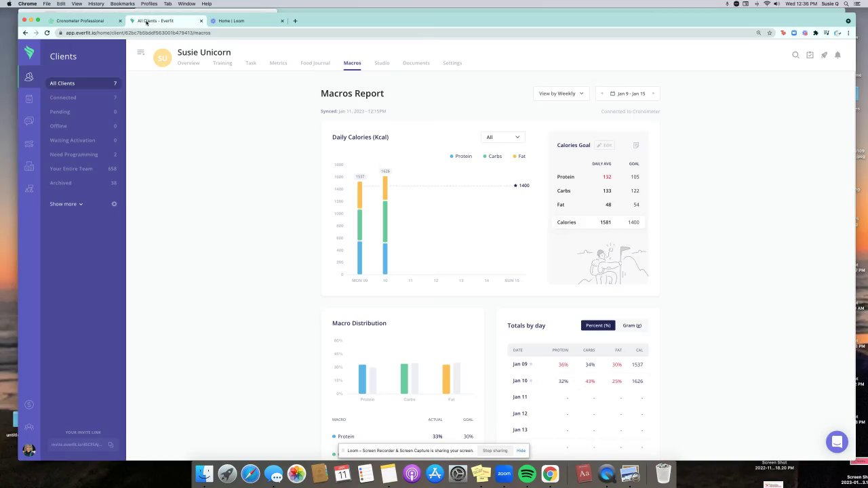The height and width of the screenshot is (488, 868).
Task: Click the rocket icon in header
Action: 824,55
